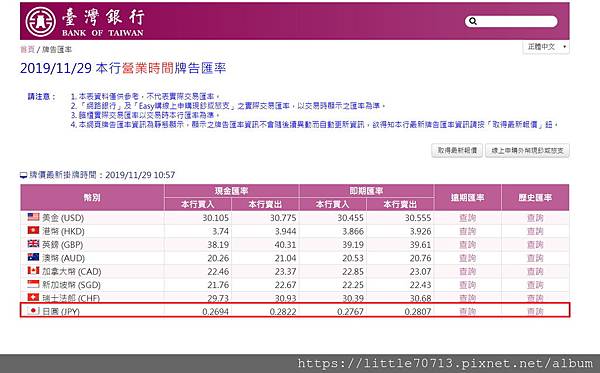Click the 幣別 column header
The width and height of the screenshot is (600, 373).
point(92,197)
